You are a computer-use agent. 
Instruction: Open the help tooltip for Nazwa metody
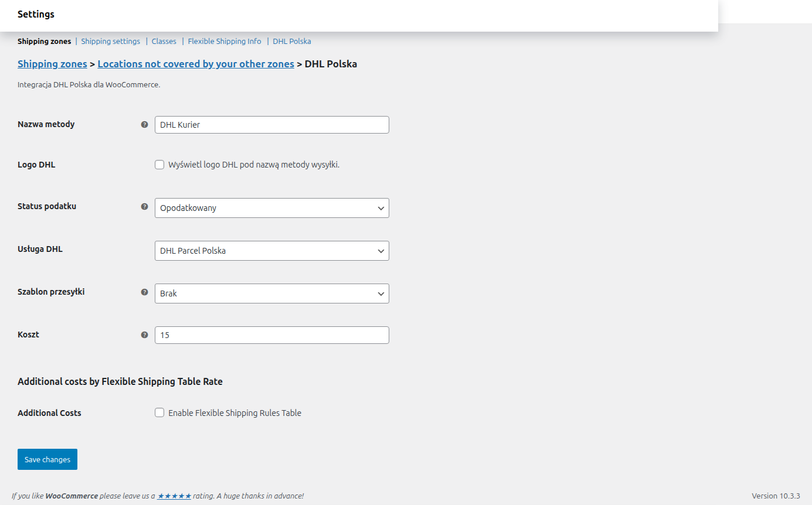[144, 124]
